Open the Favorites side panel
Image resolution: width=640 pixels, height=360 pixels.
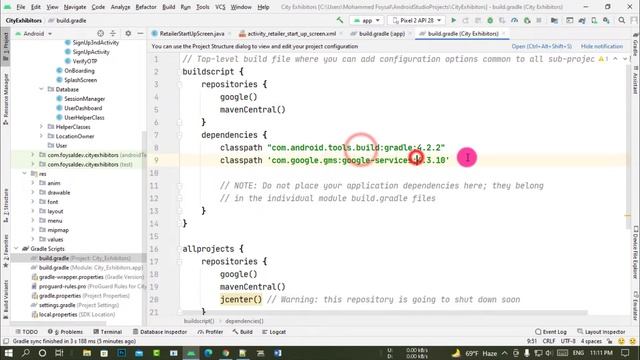click(x=5, y=250)
